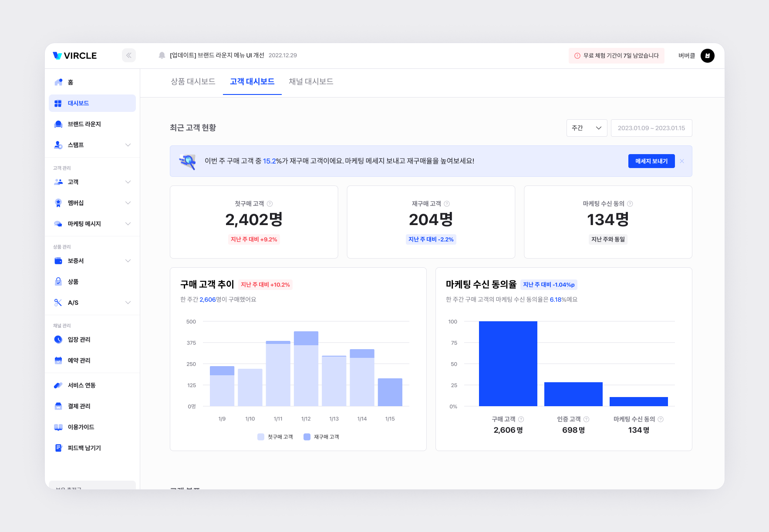This screenshot has height=532, width=769.
Task: Click help icon beside 마케팅 수신 동의 chart label
Action: click(661, 419)
